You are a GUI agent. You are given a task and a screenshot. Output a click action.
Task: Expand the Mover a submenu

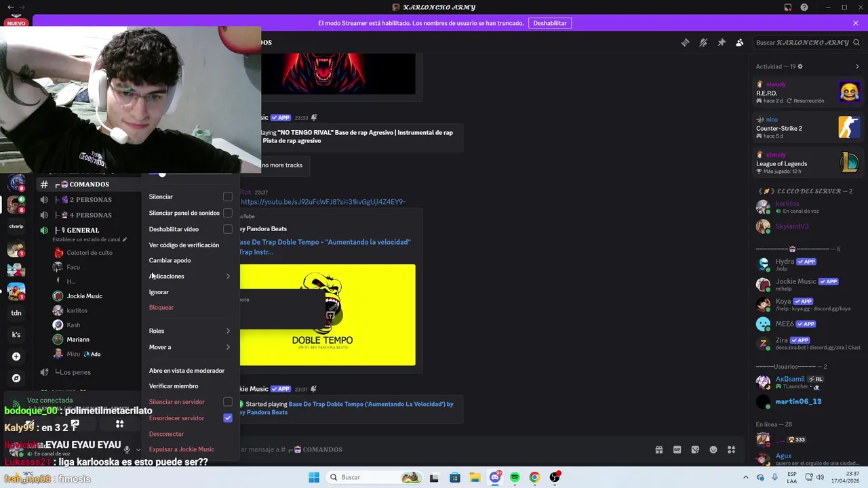pyautogui.click(x=190, y=347)
